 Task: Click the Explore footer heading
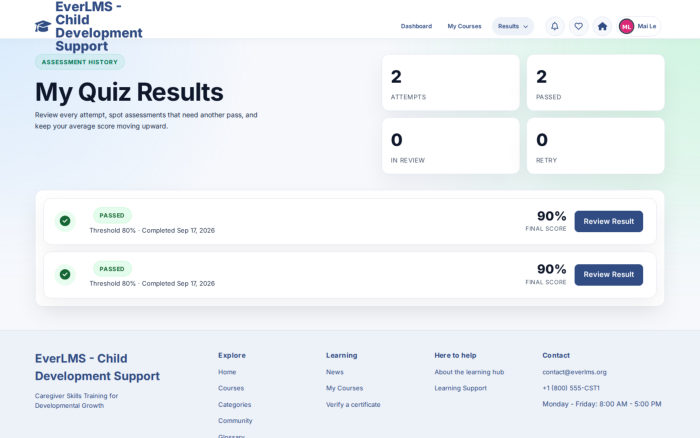click(232, 355)
